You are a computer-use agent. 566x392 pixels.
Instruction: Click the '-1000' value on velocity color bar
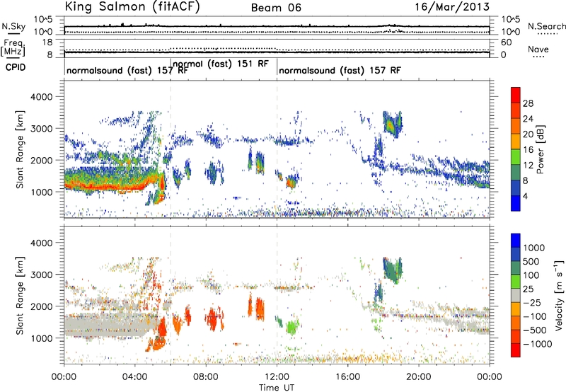click(x=538, y=344)
